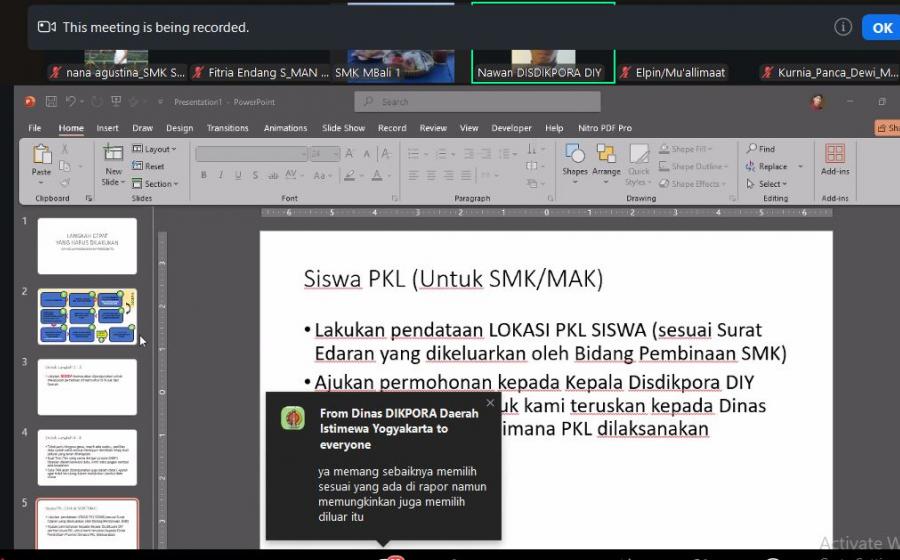Toggle Justify paragraph alignment
Screen dimensions: 900x560
466,175
